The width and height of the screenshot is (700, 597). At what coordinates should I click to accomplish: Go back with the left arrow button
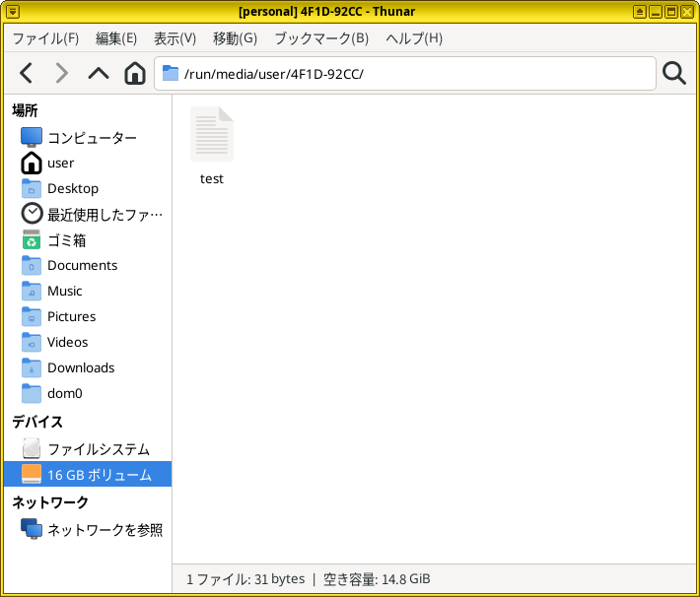tap(27, 73)
